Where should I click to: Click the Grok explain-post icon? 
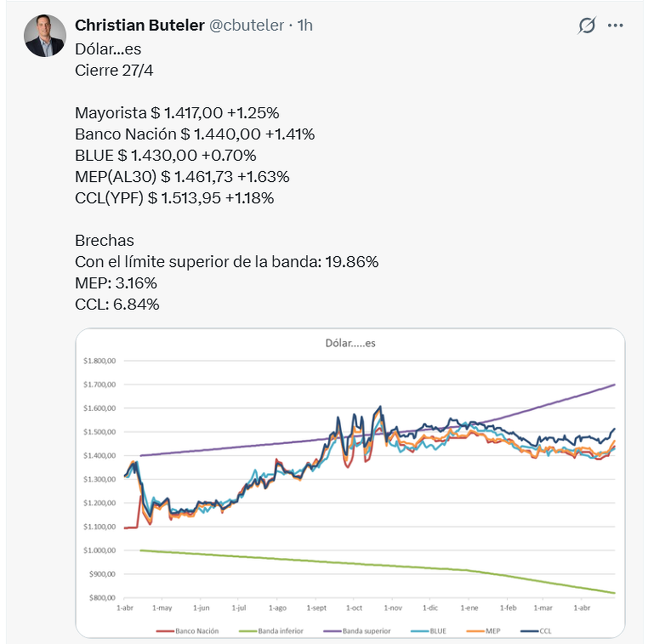point(587,26)
